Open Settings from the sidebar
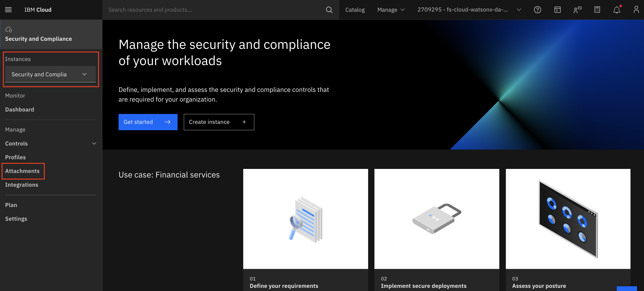Viewport: 644px width, 291px height. point(16,218)
